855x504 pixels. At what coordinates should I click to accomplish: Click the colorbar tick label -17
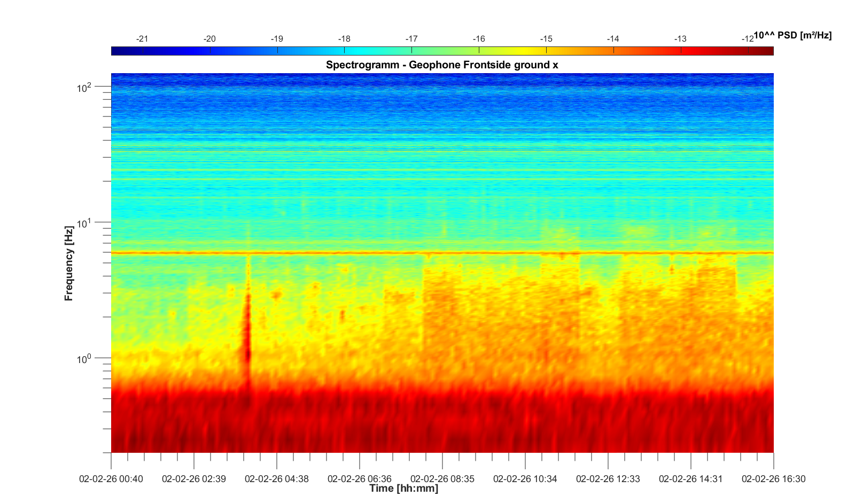pyautogui.click(x=411, y=39)
